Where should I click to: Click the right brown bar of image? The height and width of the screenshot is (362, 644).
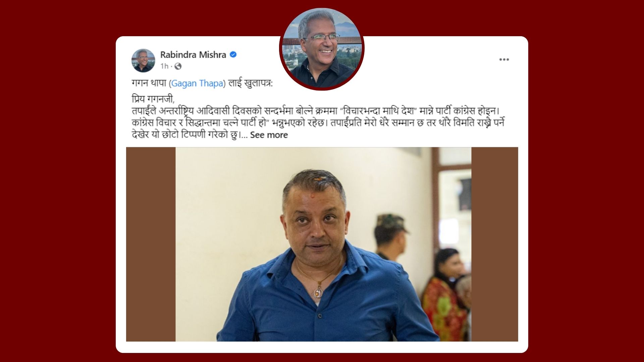click(x=495, y=244)
